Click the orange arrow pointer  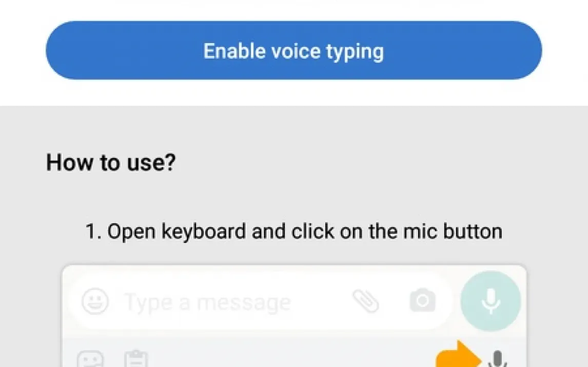[459, 355]
